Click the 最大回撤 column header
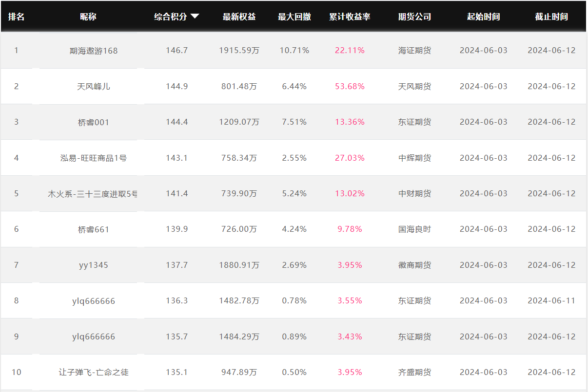Screen dimensions: 588x392 (294, 17)
